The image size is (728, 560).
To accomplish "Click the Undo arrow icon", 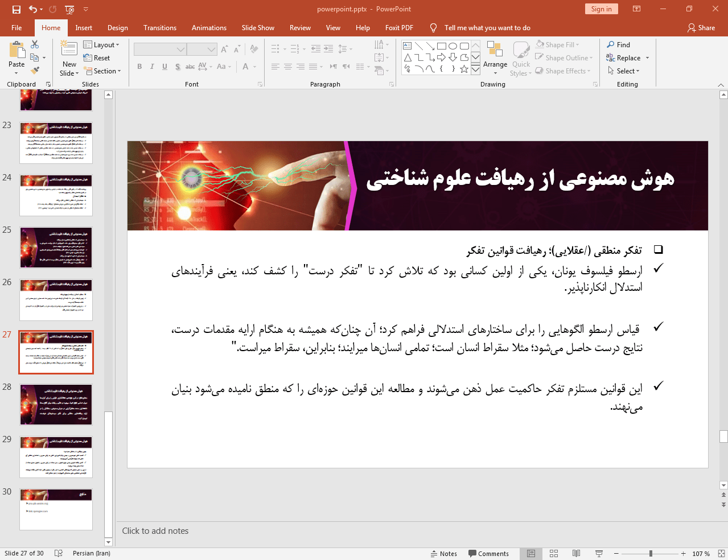I will click(x=33, y=9).
